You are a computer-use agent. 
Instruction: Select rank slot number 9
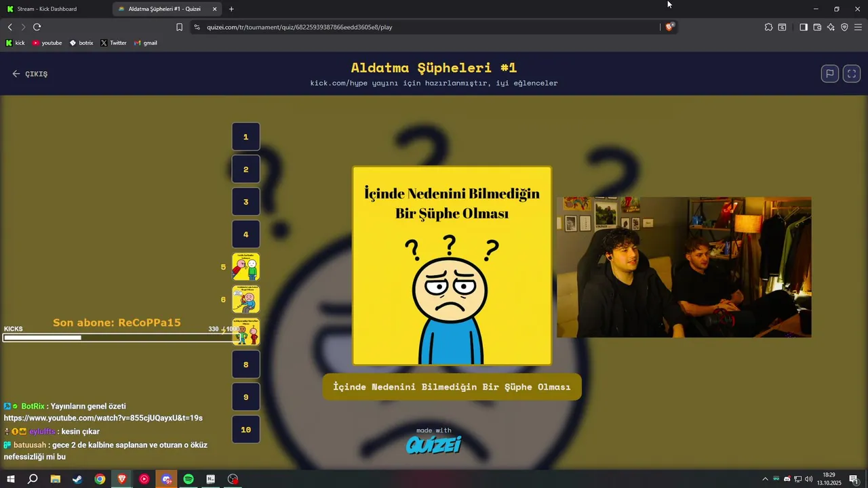(246, 397)
